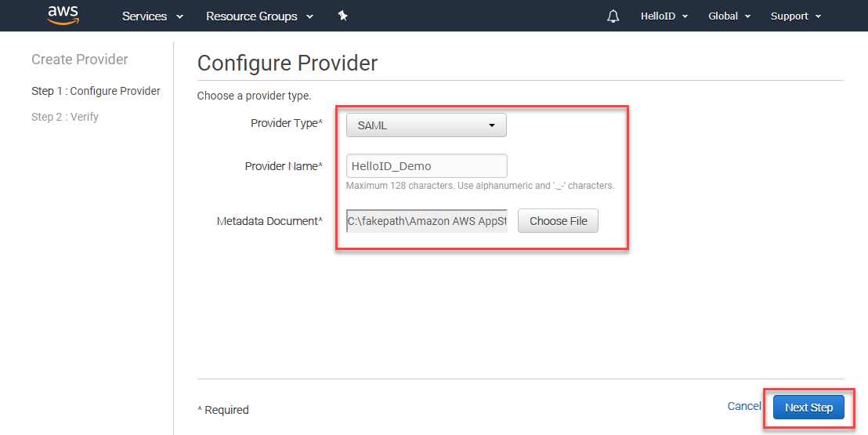Click the Metadata Document* label
The width and height of the screenshot is (868, 435).
click(x=269, y=221)
